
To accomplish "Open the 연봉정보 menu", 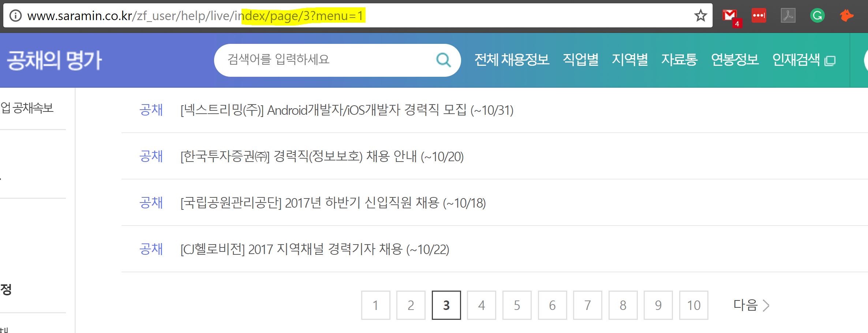I will click(735, 60).
